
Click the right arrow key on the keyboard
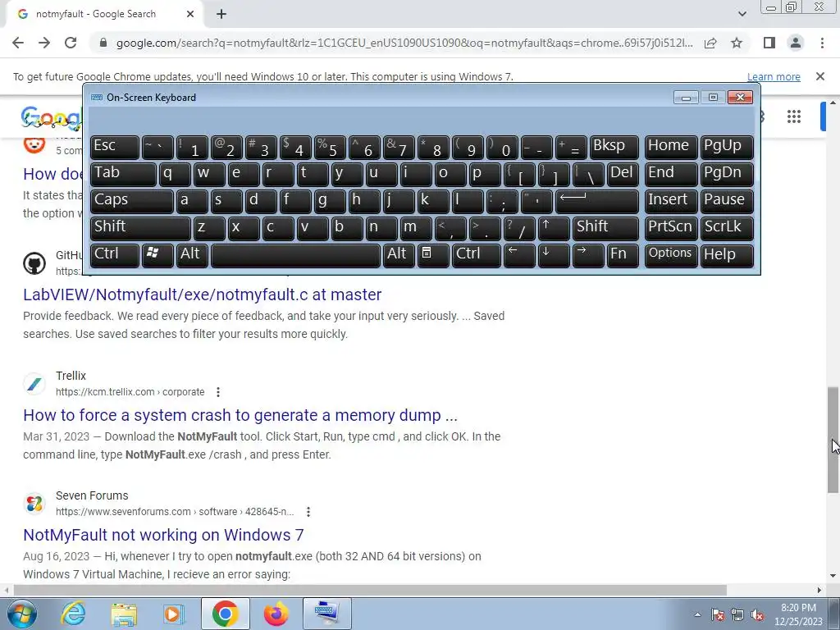click(x=587, y=254)
